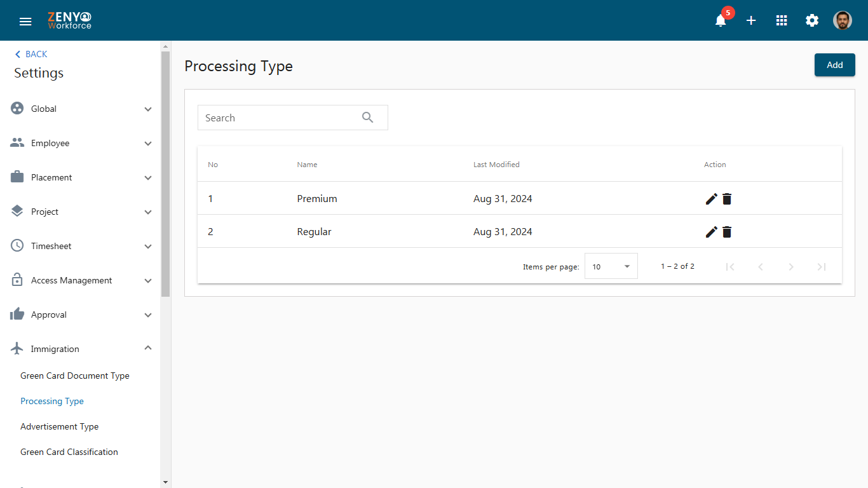Click the Immigration airplane icon
This screenshot has height=488, width=868.
17,349
